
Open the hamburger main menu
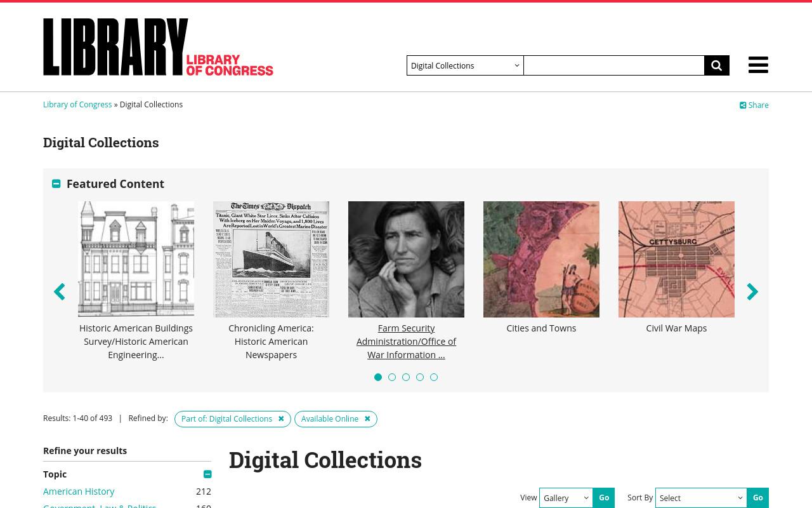pyautogui.click(x=758, y=65)
